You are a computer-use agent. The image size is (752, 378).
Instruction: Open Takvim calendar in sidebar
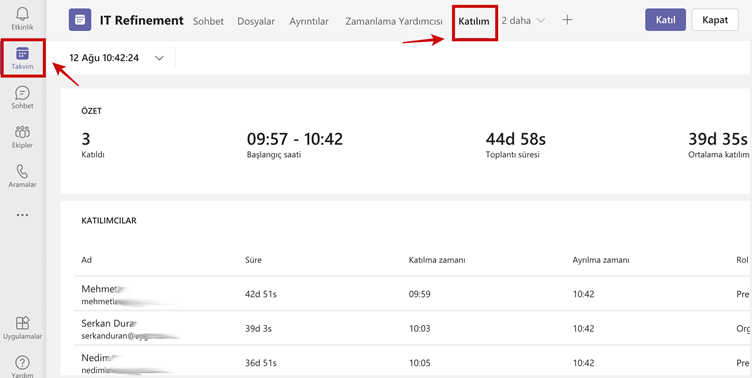23,58
